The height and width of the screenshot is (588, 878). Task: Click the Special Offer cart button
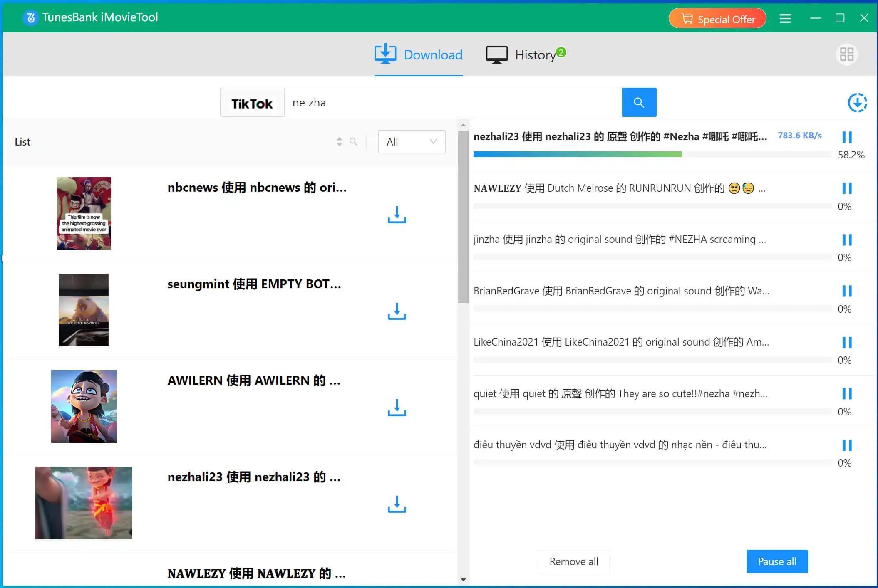(717, 19)
